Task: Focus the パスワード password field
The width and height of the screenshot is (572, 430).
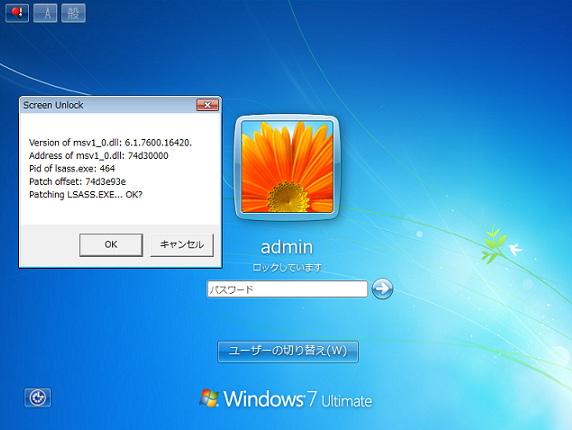Action: coord(287,289)
